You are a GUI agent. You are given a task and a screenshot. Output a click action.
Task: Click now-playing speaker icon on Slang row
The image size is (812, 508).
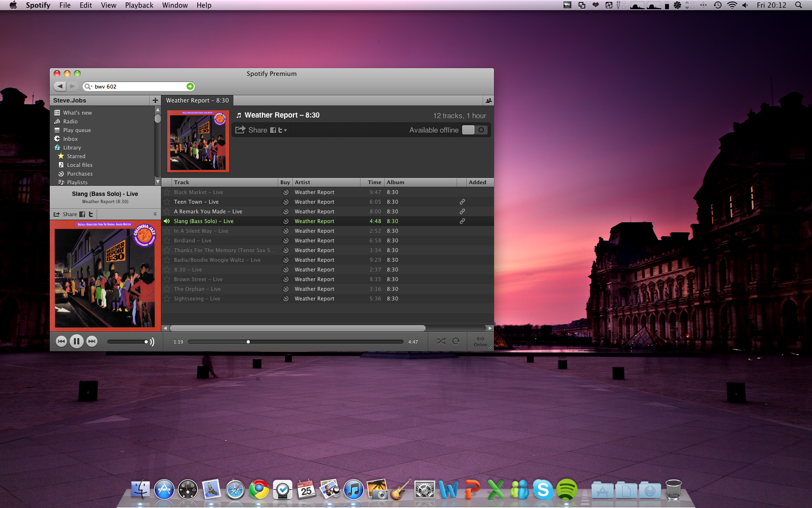coord(167,221)
